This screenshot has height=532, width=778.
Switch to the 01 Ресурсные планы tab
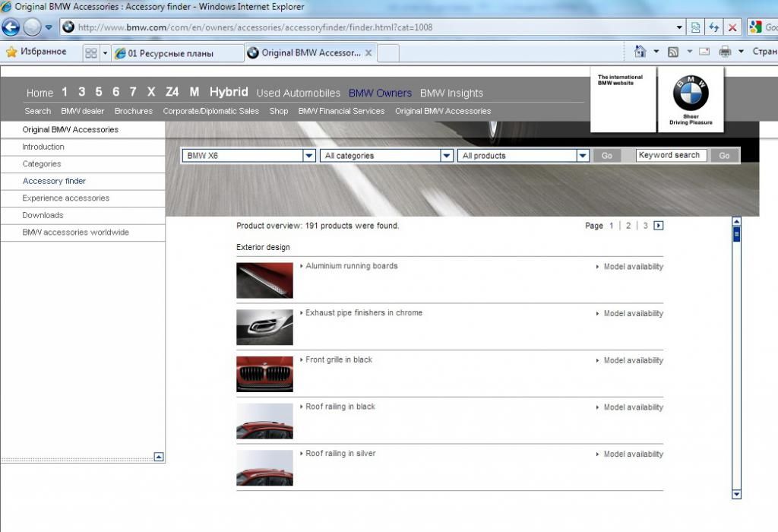(x=177, y=53)
